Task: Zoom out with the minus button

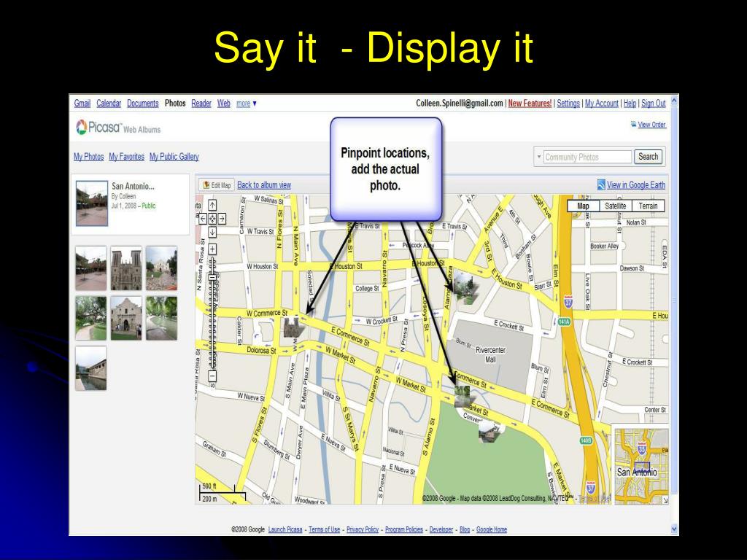Action: [x=212, y=376]
